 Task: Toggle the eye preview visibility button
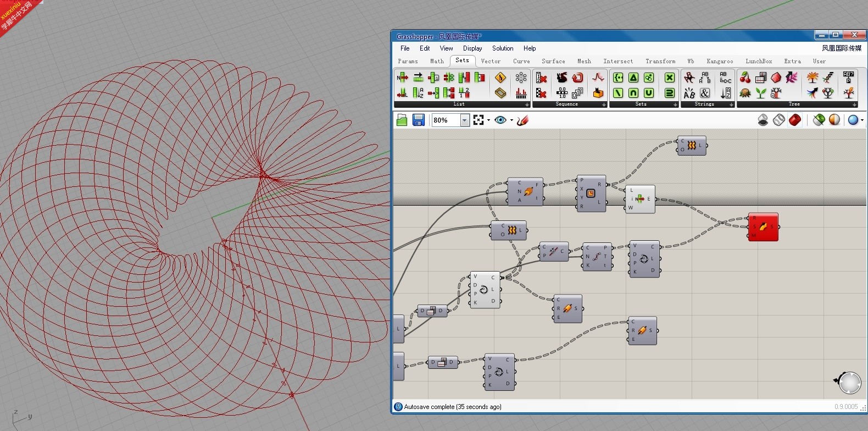500,120
